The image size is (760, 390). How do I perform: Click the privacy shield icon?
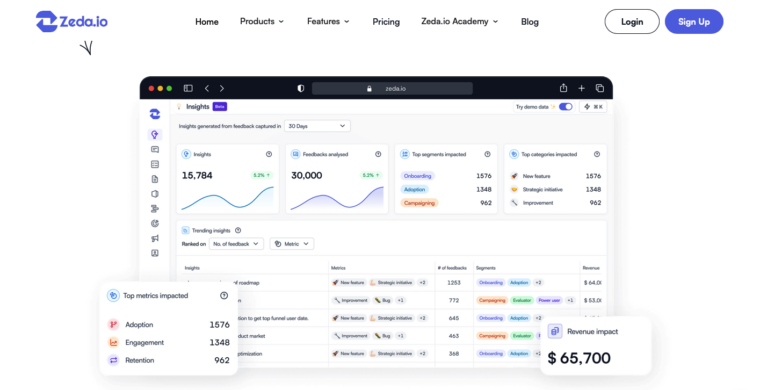(301, 88)
